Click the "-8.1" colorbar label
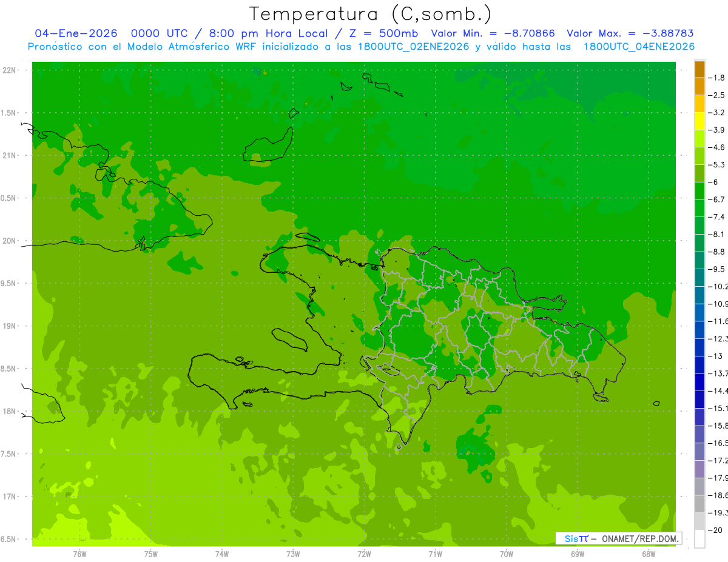 717,234
